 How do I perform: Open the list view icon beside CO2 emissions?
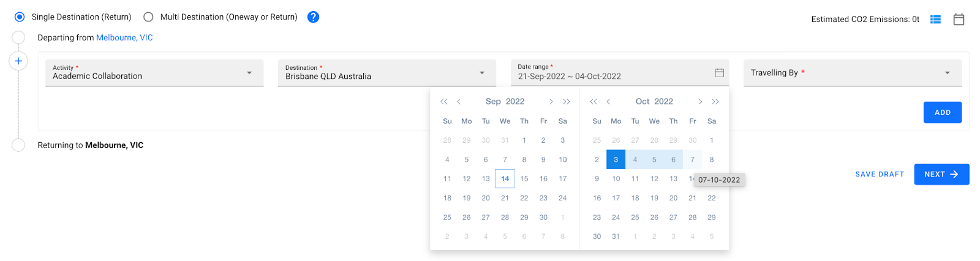pos(935,20)
